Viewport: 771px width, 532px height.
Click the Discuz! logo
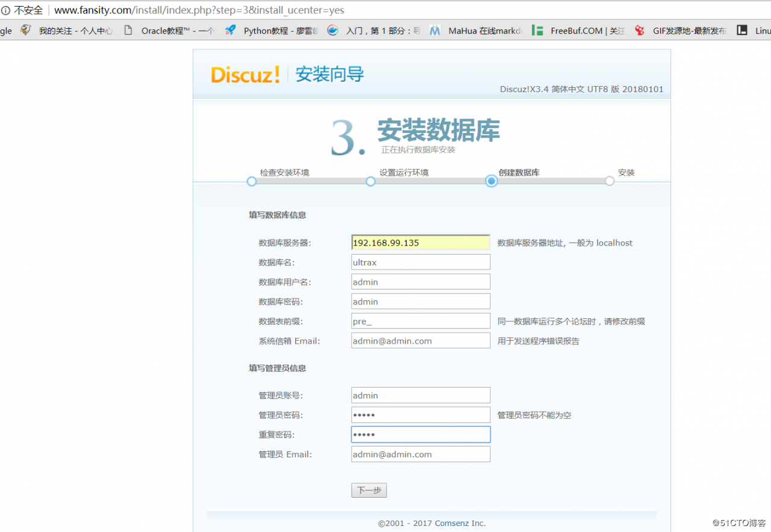click(x=245, y=75)
